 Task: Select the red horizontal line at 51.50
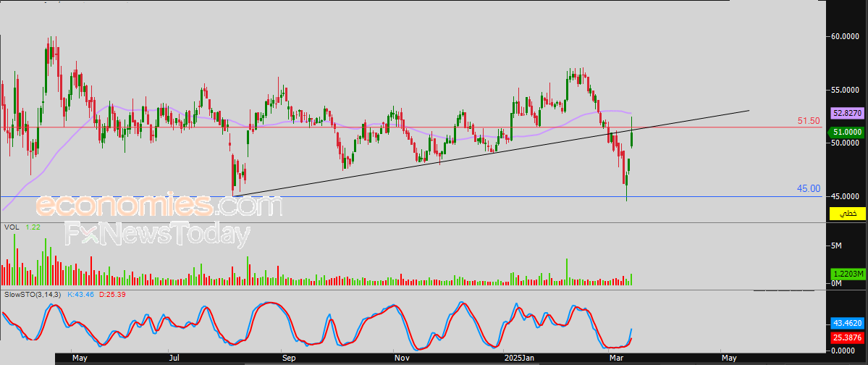coord(410,127)
